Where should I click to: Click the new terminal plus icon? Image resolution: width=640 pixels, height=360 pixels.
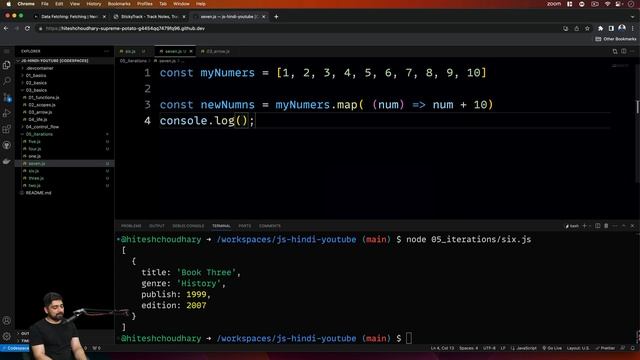tap(584, 226)
